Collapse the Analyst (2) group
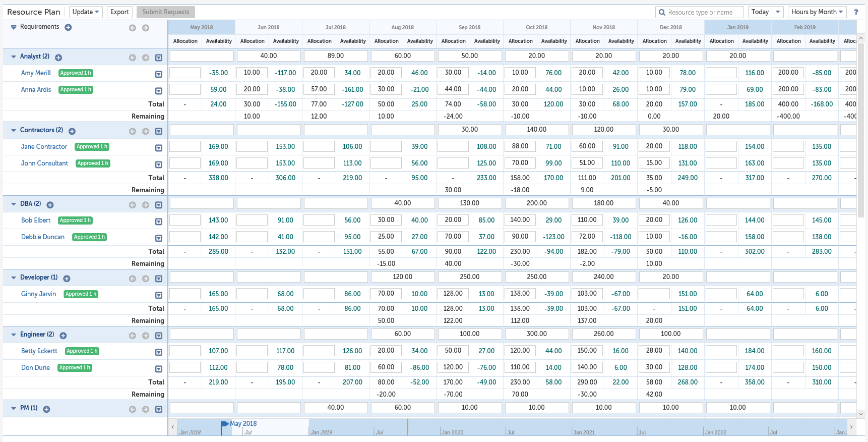Image resolution: width=868 pixels, height=442 pixels. (x=14, y=57)
